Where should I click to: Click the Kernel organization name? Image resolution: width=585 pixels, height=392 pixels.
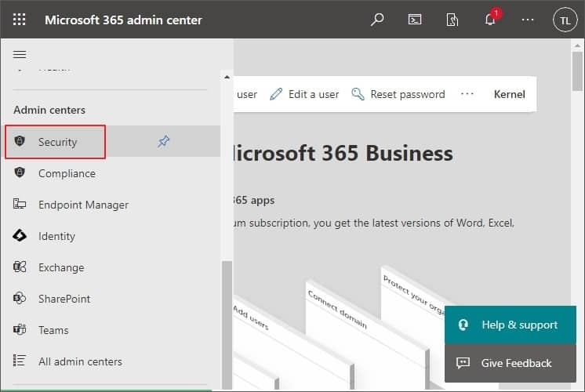509,94
